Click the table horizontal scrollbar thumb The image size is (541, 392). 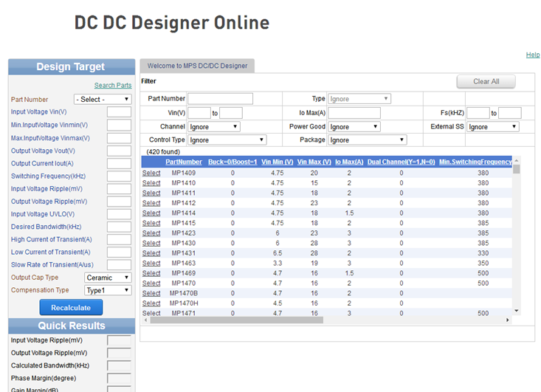click(x=237, y=320)
